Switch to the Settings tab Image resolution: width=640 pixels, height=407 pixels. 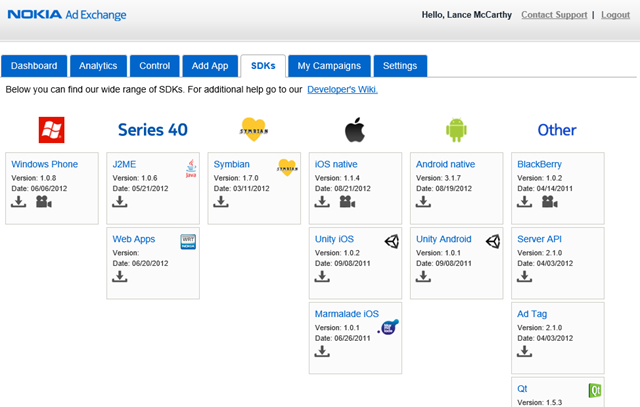[x=400, y=66]
